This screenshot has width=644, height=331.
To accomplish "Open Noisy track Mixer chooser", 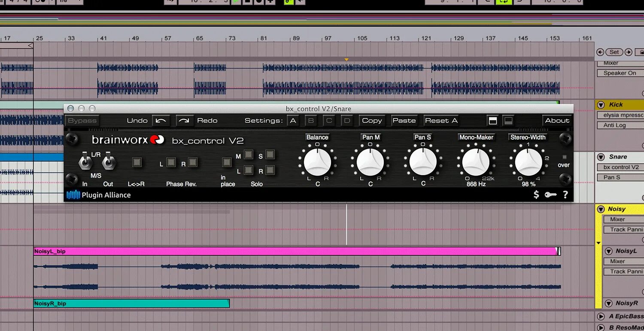I will click(623, 219).
